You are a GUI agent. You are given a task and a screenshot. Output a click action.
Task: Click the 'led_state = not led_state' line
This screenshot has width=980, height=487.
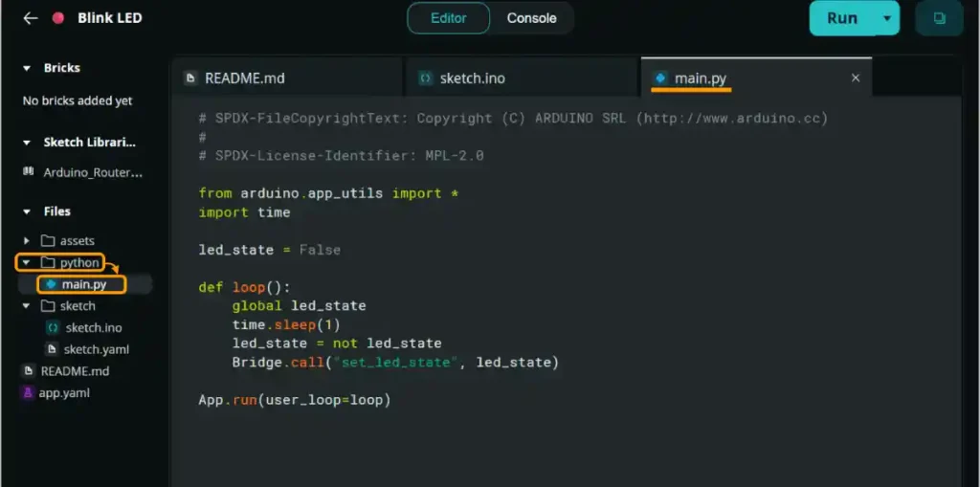(337, 343)
